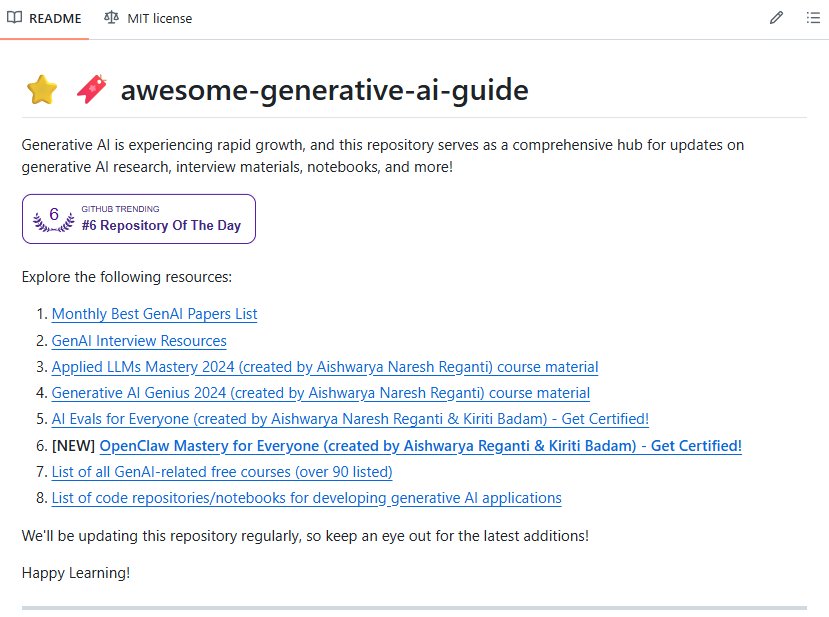The height and width of the screenshot is (617, 829).
Task: Click the GITHUB TRENDING label text
Action: [120, 209]
